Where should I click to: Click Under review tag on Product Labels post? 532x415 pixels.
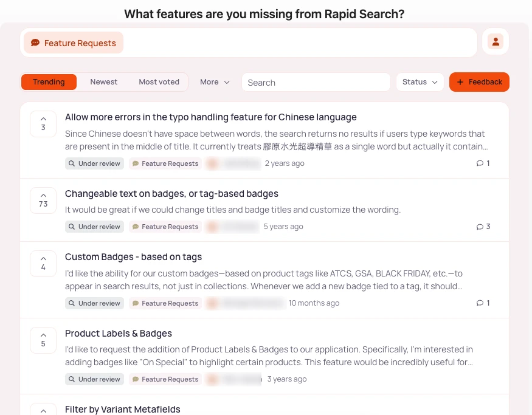coord(95,379)
